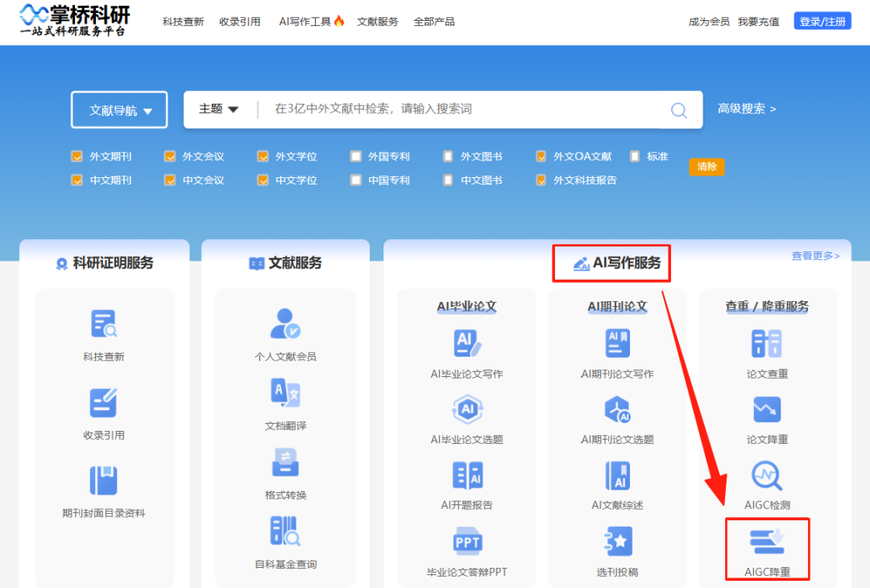The image size is (870, 588).
Task: Open the AIGC检测 icon
Action: point(767,475)
